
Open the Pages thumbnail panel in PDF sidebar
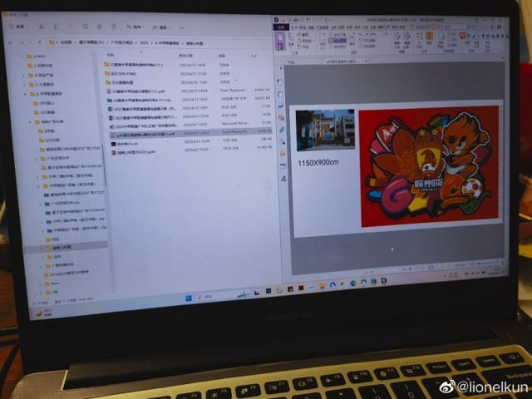tap(280, 94)
